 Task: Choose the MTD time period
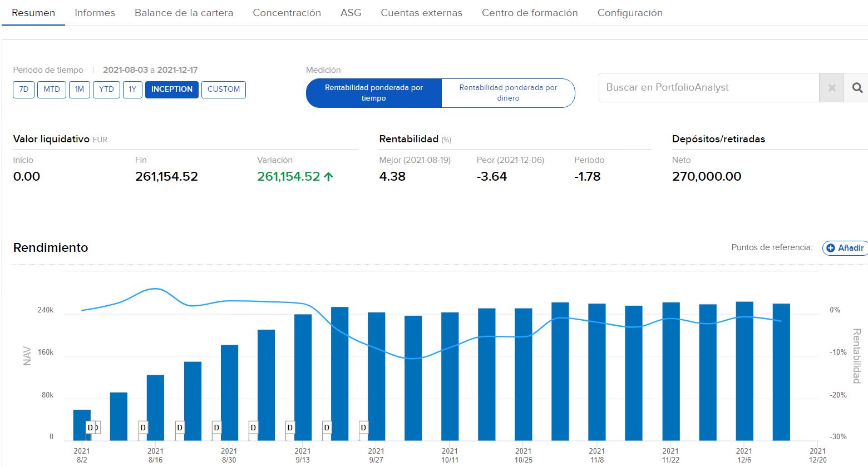pyautogui.click(x=52, y=90)
